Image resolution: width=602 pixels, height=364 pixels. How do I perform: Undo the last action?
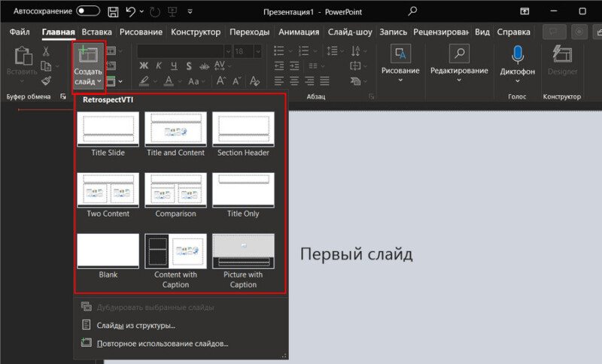[x=130, y=12]
